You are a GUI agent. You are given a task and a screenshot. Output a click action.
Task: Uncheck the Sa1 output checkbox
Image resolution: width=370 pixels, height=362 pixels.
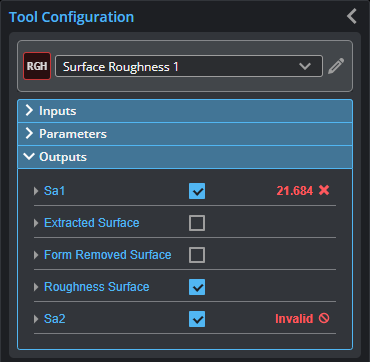tap(197, 191)
